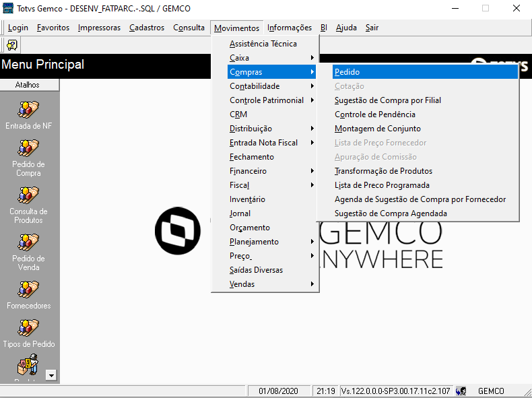This screenshot has width=532, height=398.
Task: Open the Pedido de Compra shortcut icon
Action: pyautogui.click(x=28, y=148)
